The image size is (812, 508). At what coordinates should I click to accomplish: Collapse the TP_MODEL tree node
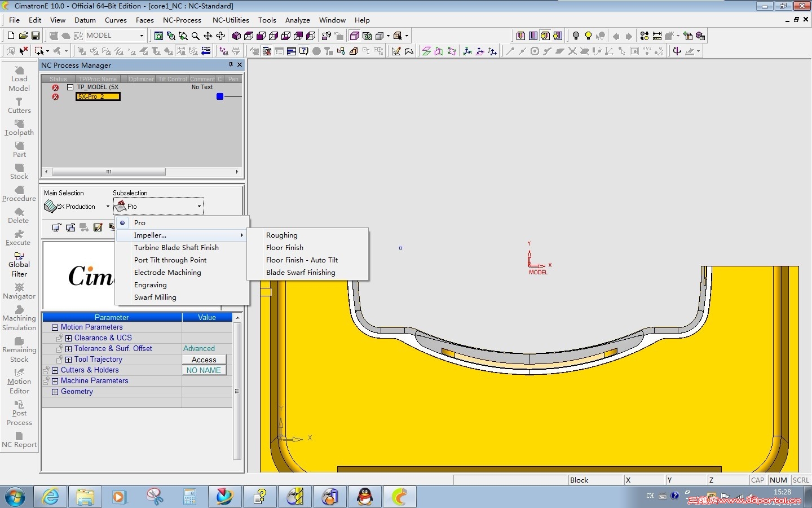70,87
